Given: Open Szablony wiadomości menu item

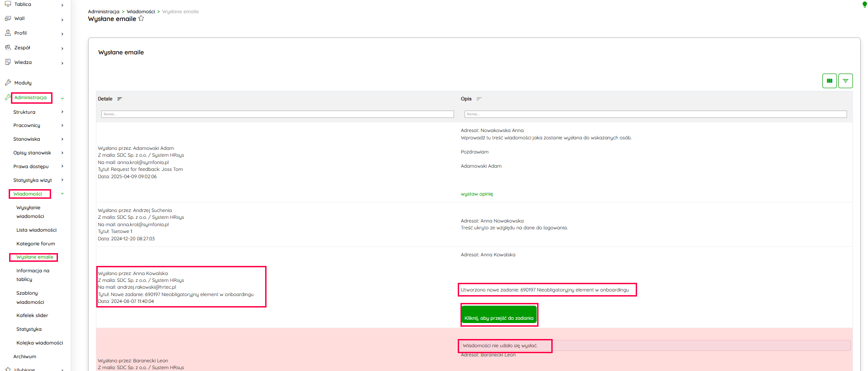Looking at the screenshot, I should [x=30, y=297].
